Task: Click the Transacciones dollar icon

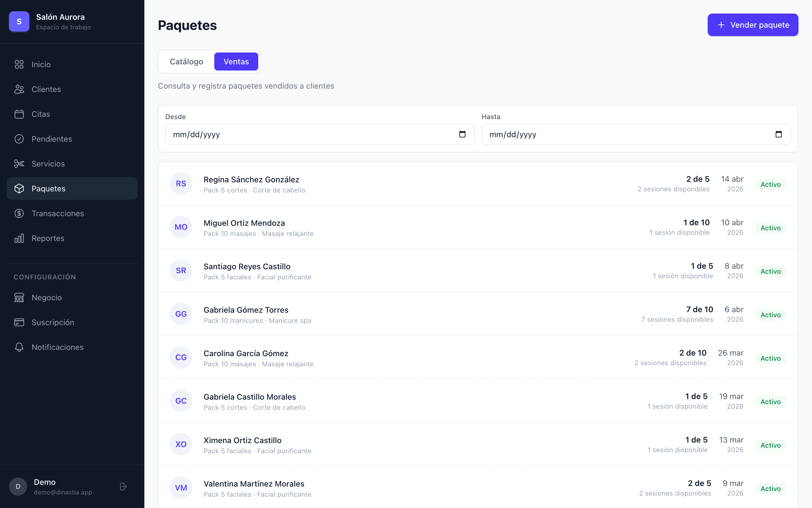Action: (19, 214)
